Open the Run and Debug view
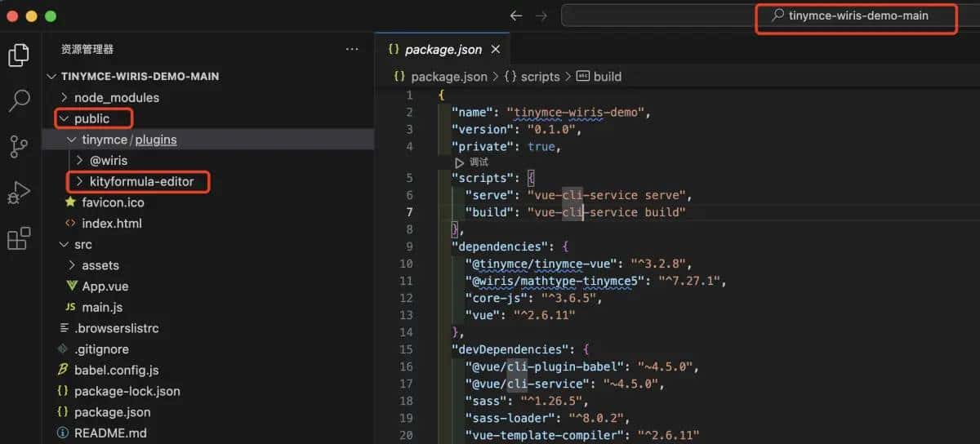This screenshot has width=980, height=444. coord(19,193)
